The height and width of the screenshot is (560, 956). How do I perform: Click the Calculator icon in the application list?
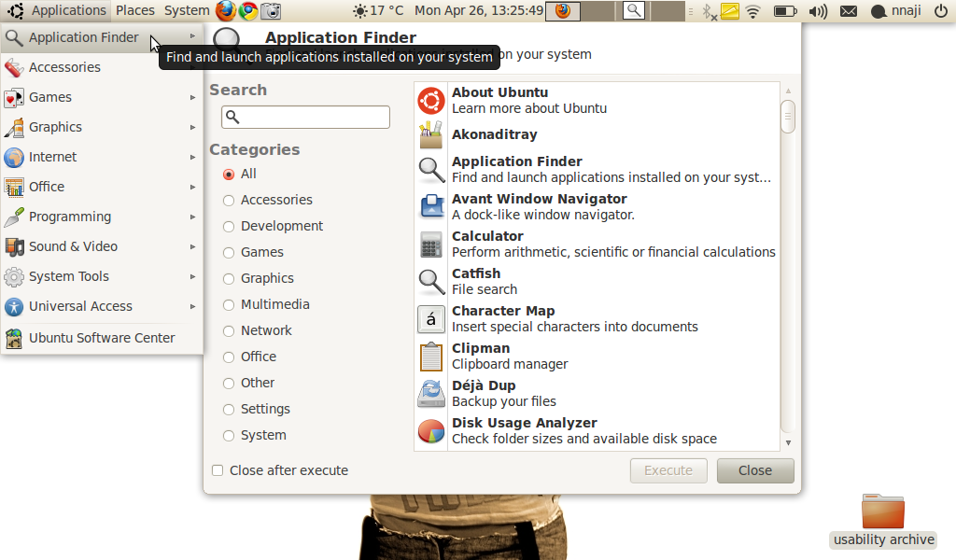430,245
